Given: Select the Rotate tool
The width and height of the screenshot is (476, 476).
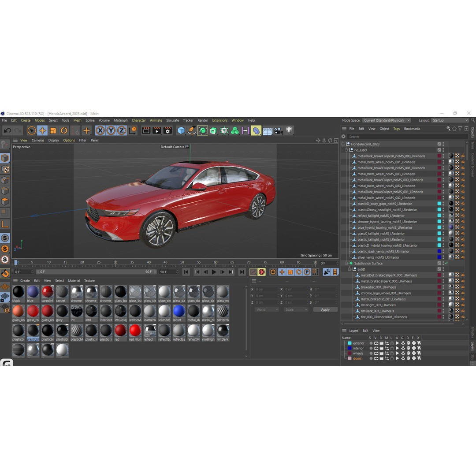Looking at the screenshot, I should point(64,130).
